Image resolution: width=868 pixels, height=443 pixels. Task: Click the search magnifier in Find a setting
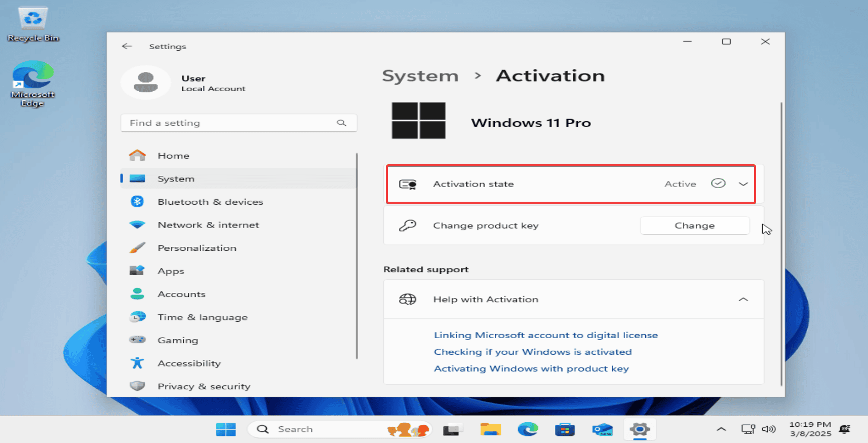(341, 123)
